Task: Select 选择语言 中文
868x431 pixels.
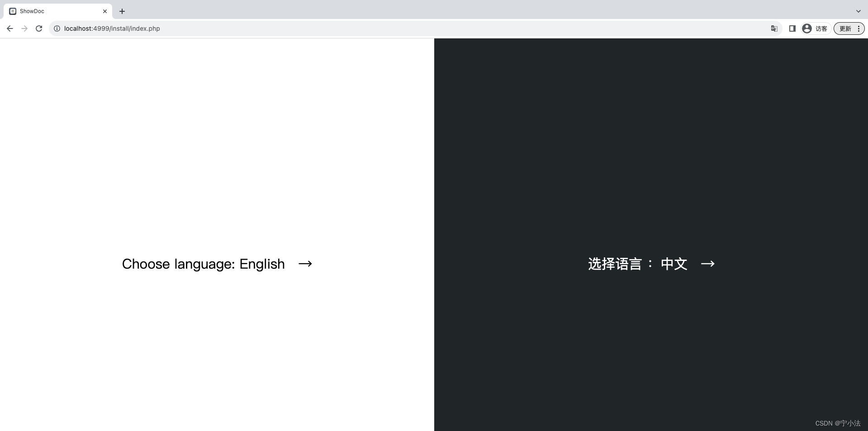Action: (x=638, y=264)
